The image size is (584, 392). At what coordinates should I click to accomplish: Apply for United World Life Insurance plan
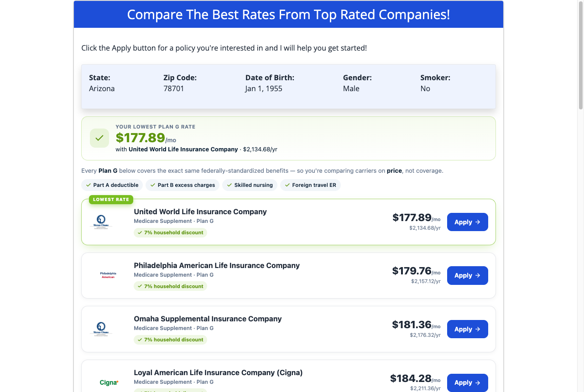[x=468, y=222]
